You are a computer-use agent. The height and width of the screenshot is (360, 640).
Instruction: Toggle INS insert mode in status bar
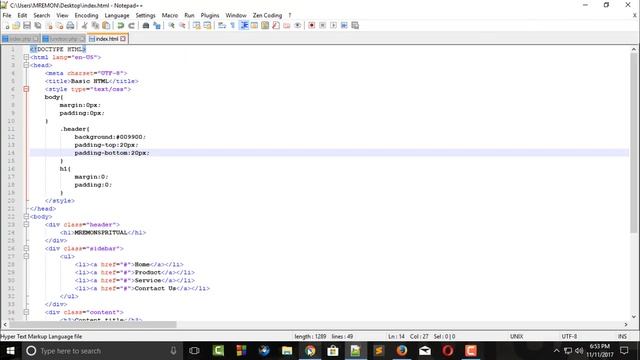(622, 337)
